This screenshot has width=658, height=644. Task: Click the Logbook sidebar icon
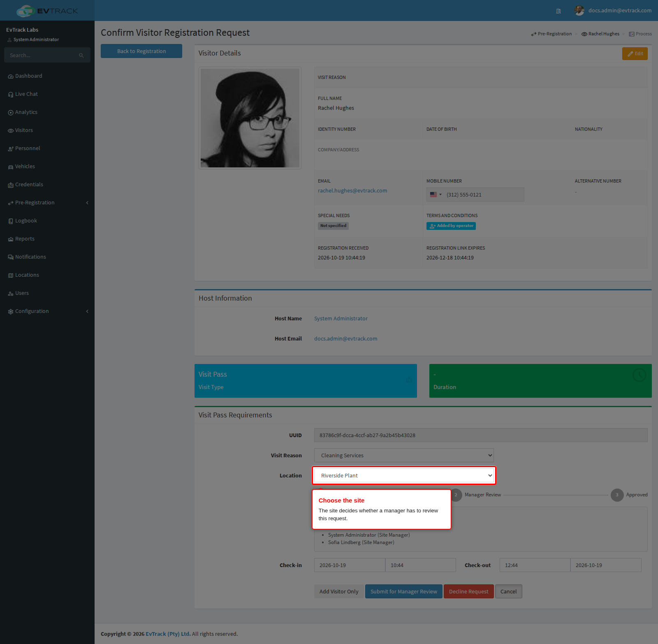[11, 221]
